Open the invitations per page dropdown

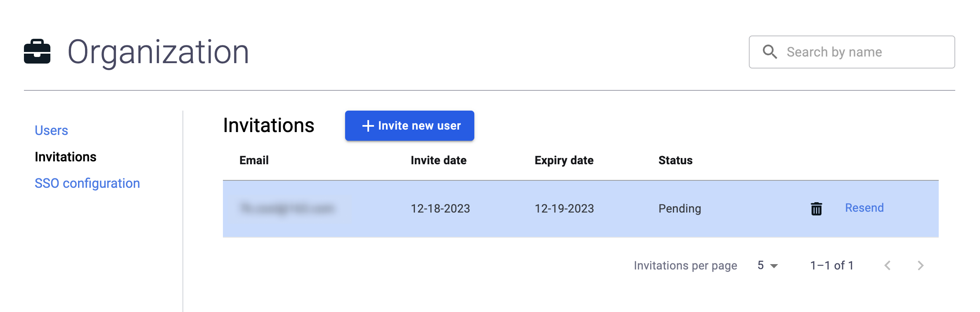(x=767, y=265)
